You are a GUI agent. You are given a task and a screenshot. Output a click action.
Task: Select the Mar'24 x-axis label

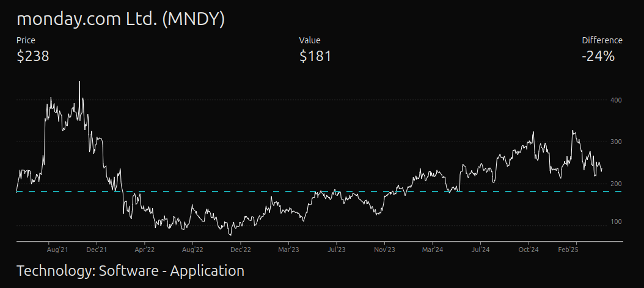pyautogui.click(x=433, y=249)
